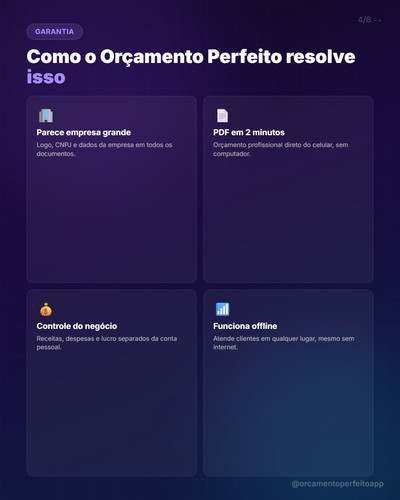Click the 'Logo, CNPJ e dados da empresa' description

104,149
